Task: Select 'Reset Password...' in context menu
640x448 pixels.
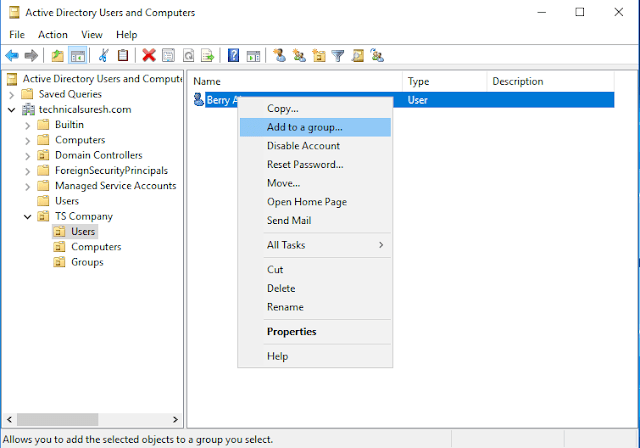Action: coord(304,165)
